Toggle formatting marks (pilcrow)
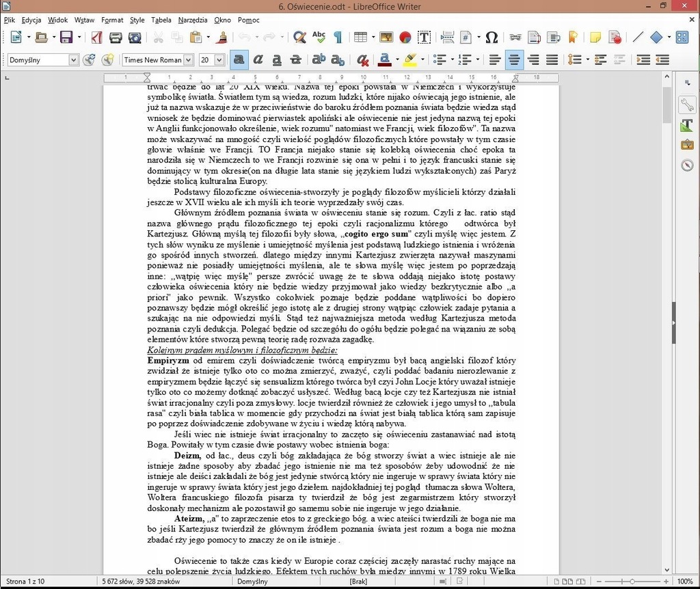Viewport: 700px width, 589px height. 338,37
